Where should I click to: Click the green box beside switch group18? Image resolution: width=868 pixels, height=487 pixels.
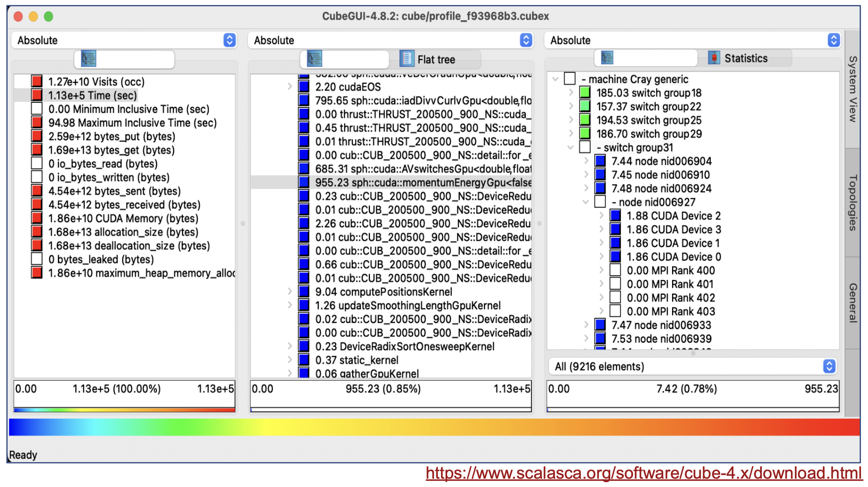[x=585, y=93]
